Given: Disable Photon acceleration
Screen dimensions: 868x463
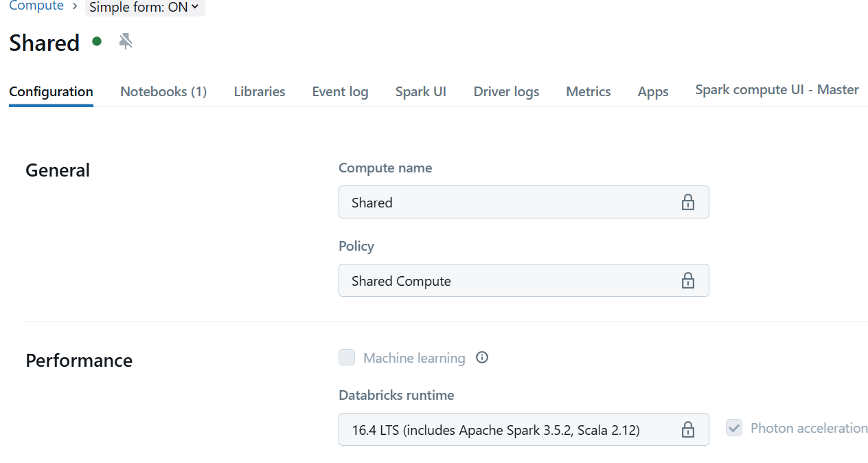Looking at the screenshot, I should tap(733, 427).
